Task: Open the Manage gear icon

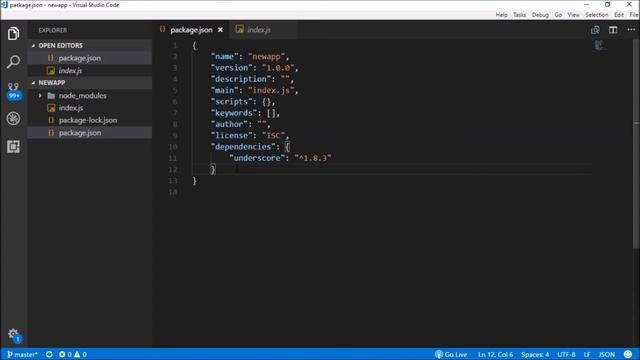Action: [13, 334]
